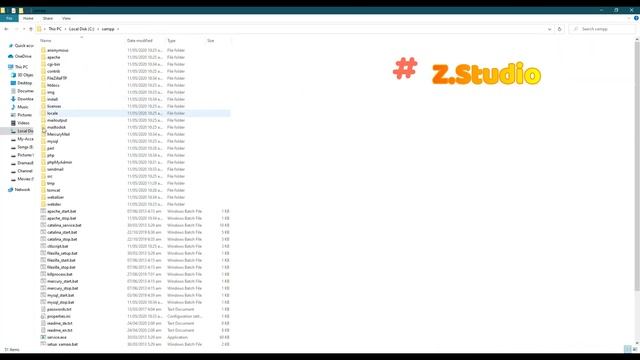This screenshot has height=360, width=640.
Task: Select Documents in navigation pane
Action: pyautogui.click(x=23, y=91)
